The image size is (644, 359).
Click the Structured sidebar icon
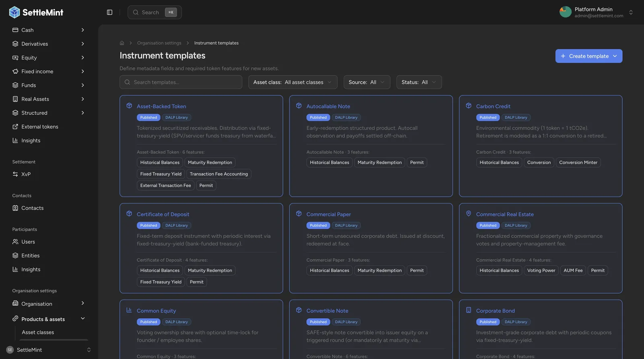15,113
